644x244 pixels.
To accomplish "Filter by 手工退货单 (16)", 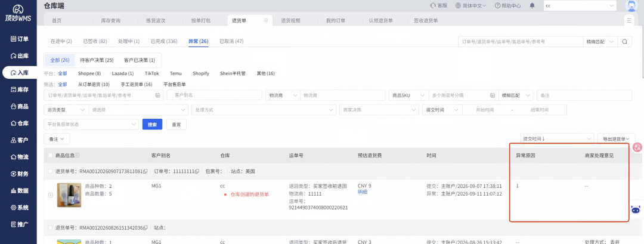I will click(137, 84).
